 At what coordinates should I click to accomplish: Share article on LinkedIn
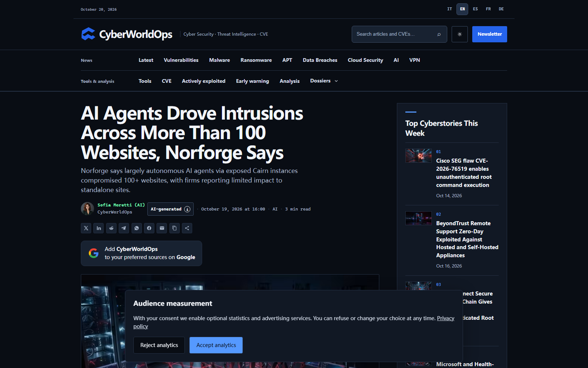(98, 228)
